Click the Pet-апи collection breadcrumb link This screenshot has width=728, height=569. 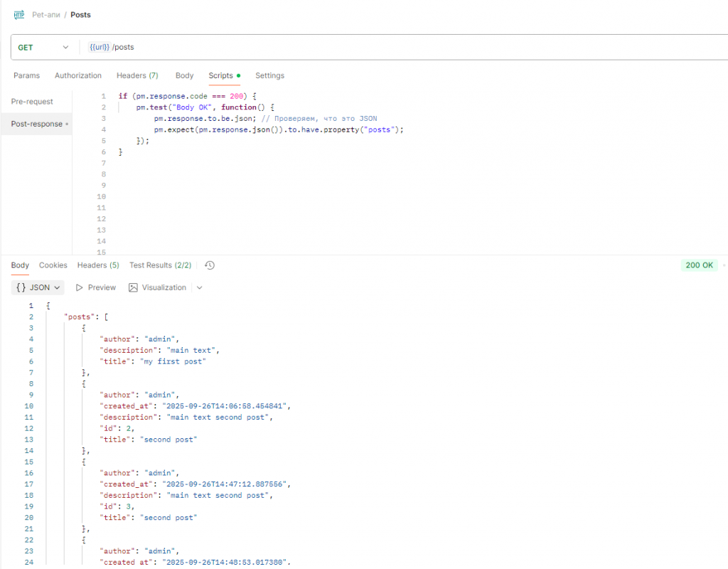(x=46, y=14)
